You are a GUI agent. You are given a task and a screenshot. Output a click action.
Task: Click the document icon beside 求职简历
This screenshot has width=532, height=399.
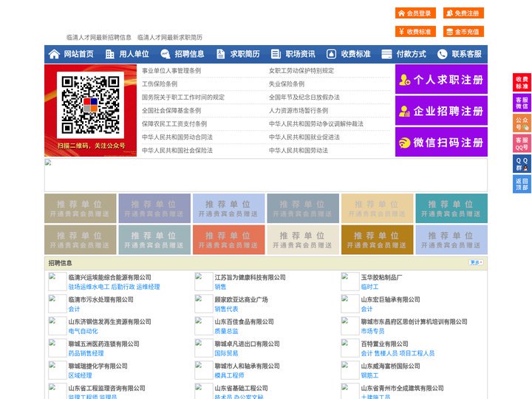(x=220, y=54)
